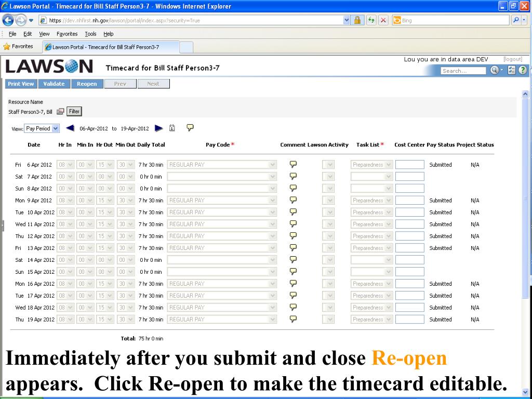Open Hr Out dropdown for 13 Apr 2012
This screenshot has height=399, width=532.
pos(105,248)
